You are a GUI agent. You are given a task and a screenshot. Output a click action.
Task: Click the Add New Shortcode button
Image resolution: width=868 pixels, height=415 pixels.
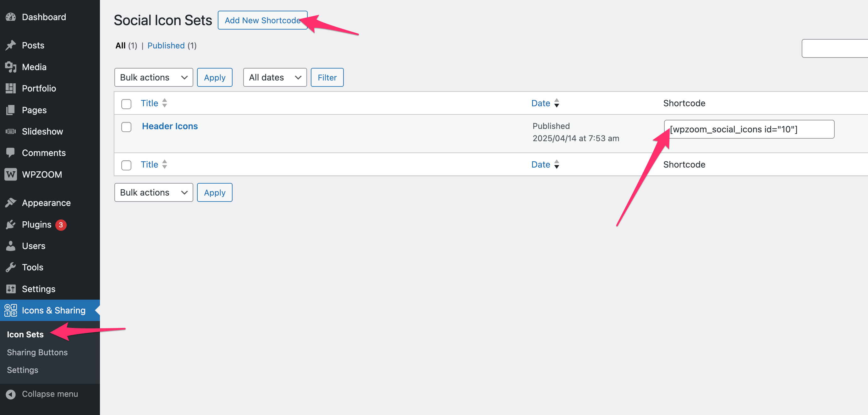click(x=262, y=20)
